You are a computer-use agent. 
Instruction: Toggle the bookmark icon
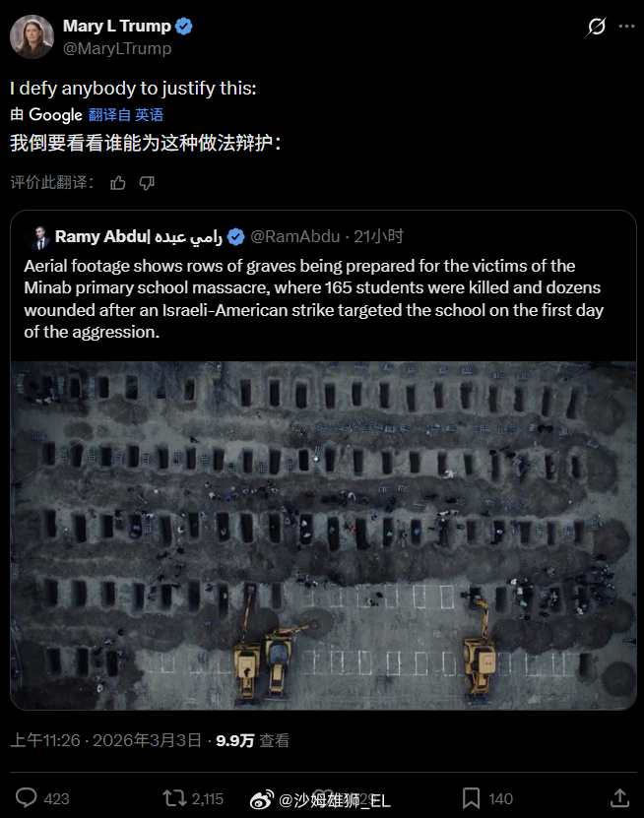pyautogui.click(x=471, y=798)
